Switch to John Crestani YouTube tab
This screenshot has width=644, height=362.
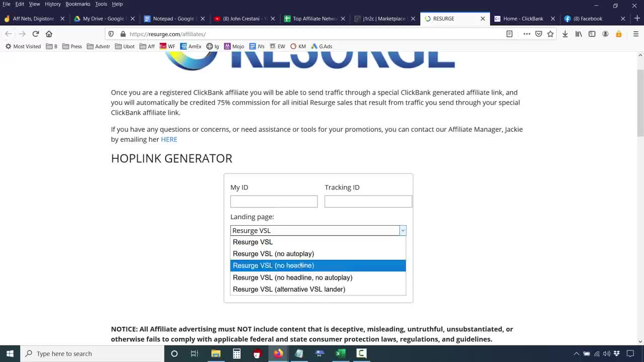click(x=244, y=19)
